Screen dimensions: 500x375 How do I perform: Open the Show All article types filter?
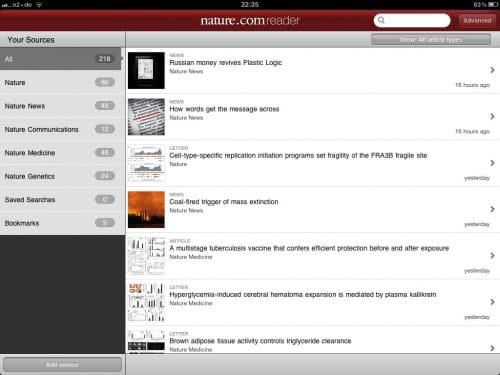click(431, 39)
